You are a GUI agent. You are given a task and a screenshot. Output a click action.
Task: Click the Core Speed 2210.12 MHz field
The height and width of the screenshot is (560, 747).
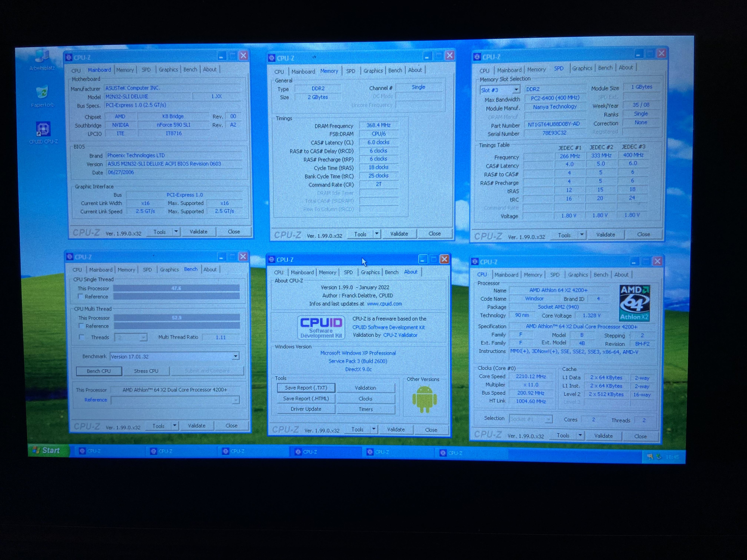pyautogui.click(x=531, y=376)
